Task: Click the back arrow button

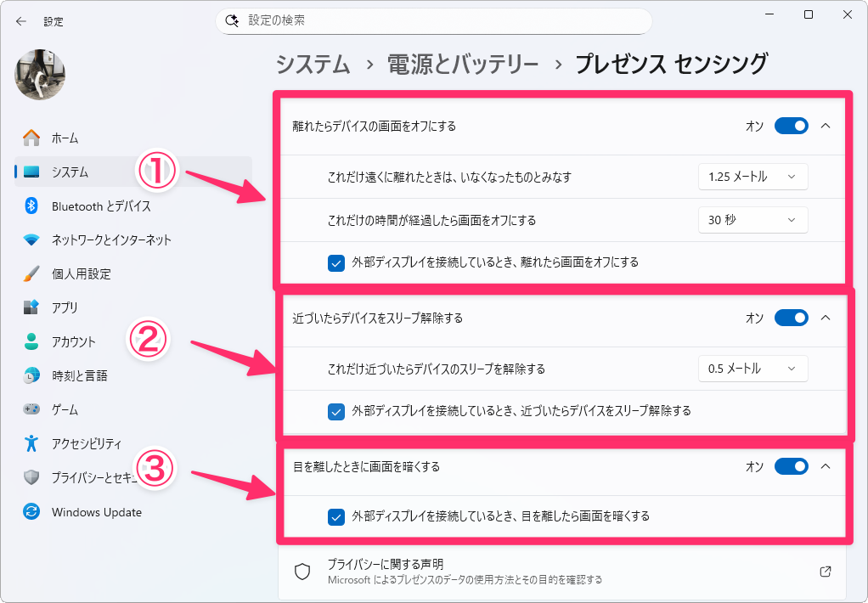Action: tap(21, 21)
